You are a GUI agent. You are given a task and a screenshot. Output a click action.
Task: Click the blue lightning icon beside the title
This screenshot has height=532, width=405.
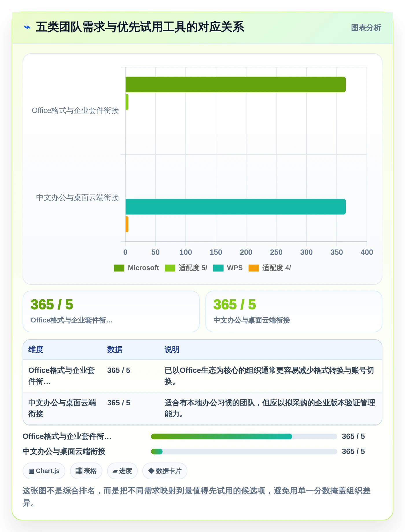coord(27,27)
